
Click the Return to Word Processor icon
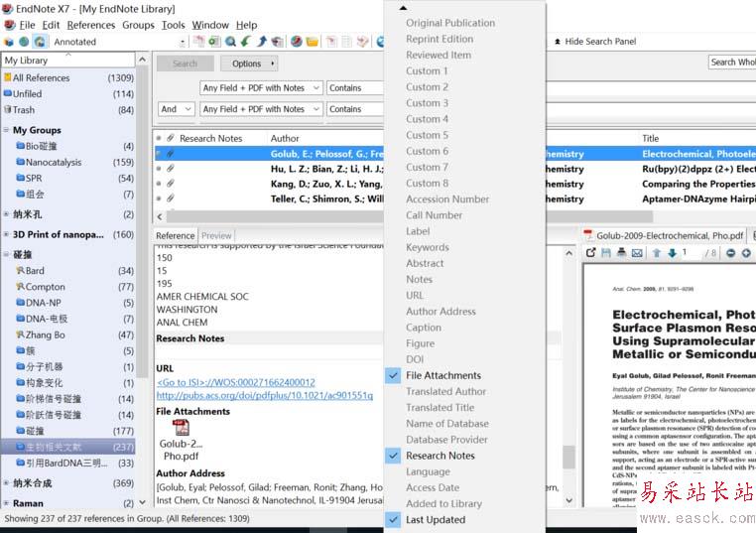click(362, 42)
